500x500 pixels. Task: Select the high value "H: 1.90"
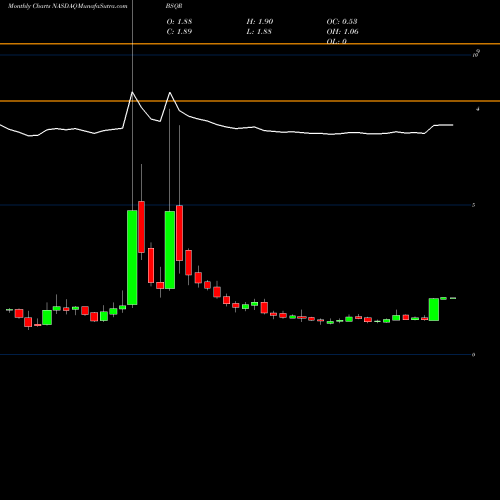260,22
